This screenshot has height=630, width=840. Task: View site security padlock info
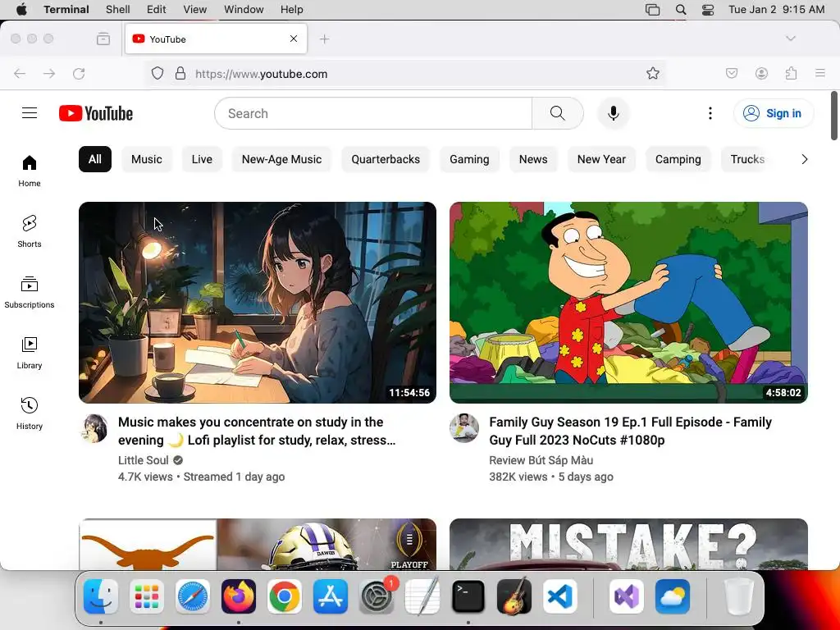pos(180,73)
